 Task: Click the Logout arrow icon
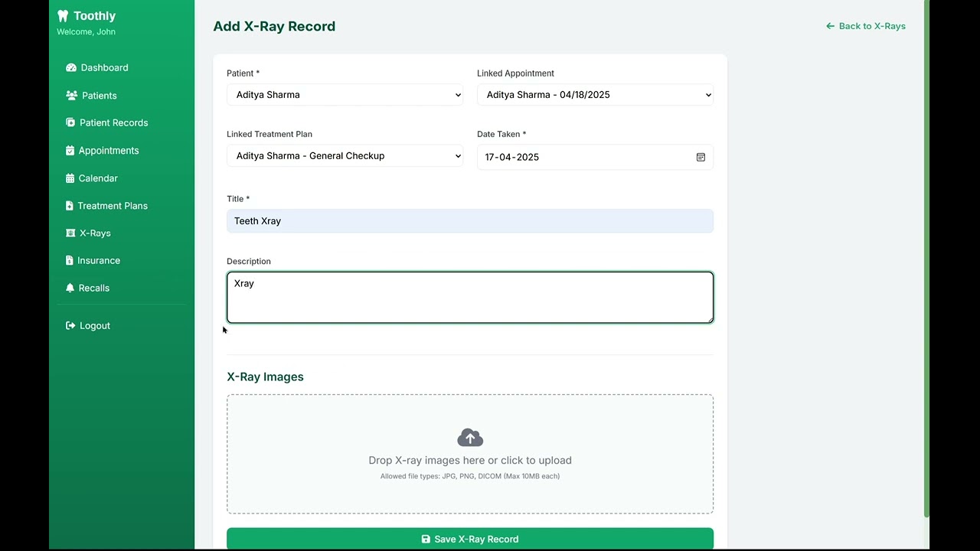tap(70, 326)
